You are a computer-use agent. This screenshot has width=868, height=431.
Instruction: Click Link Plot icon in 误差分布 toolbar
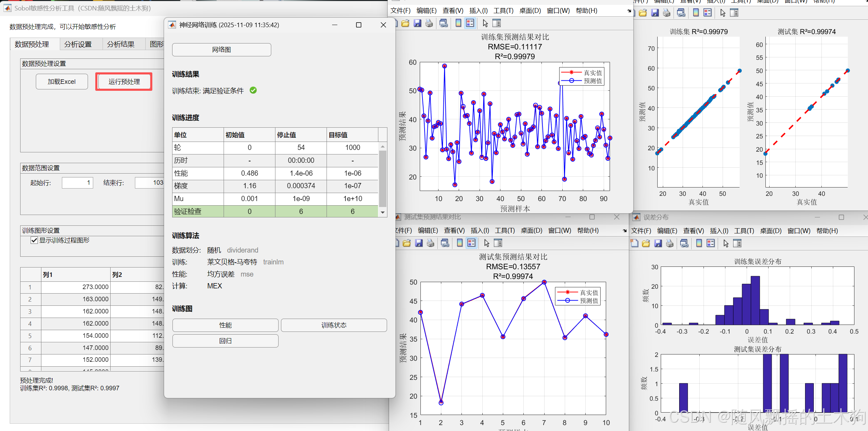tap(684, 243)
